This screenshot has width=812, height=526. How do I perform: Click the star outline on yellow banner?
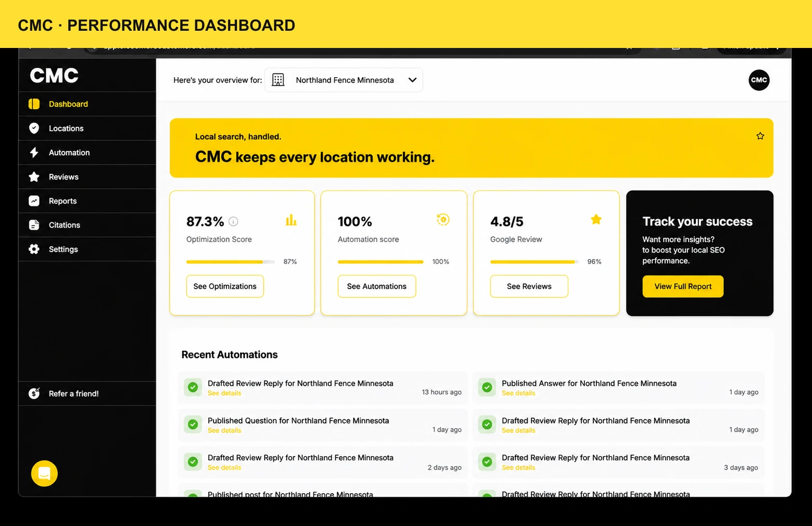point(760,136)
